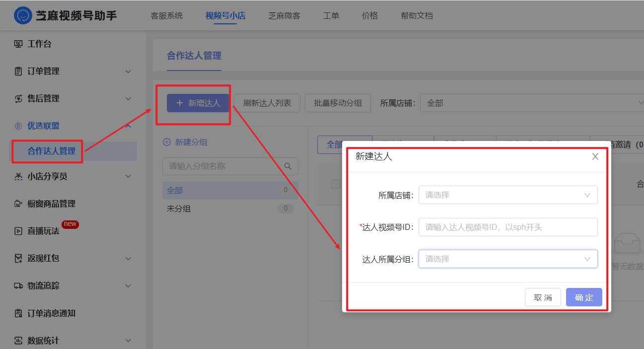Click the 优选联盟 sidebar icon
Image resolution: width=644 pixels, height=349 pixels.
click(18, 126)
